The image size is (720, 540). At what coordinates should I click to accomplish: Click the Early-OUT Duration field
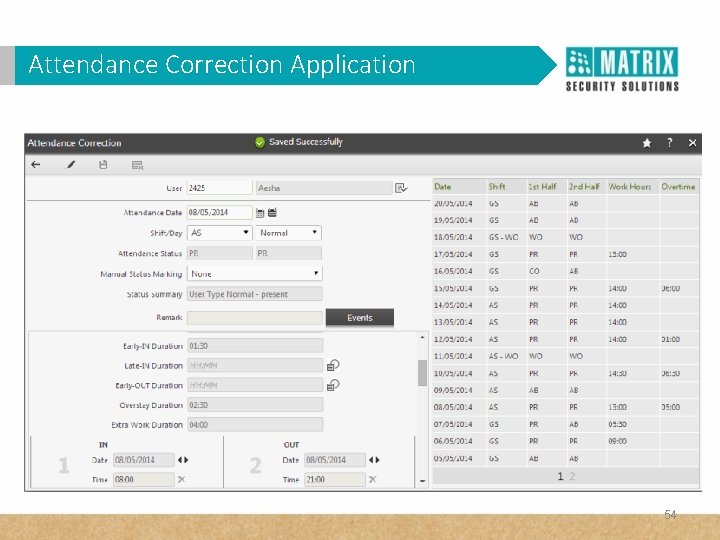coord(255,385)
